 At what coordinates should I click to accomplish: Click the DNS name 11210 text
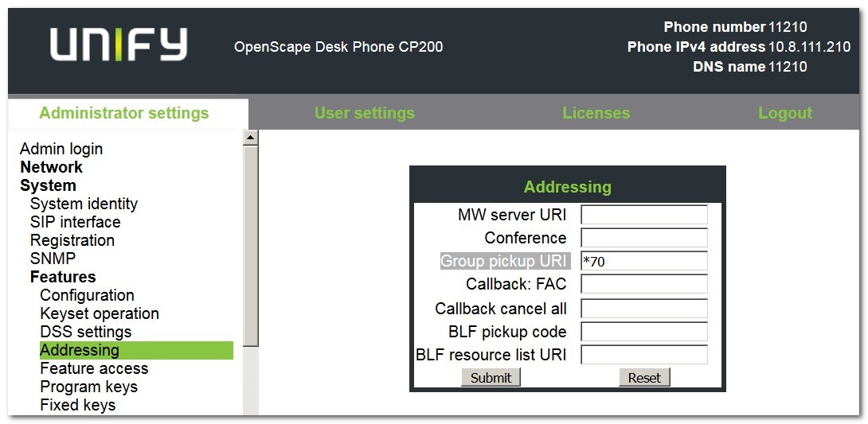(750, 67)
